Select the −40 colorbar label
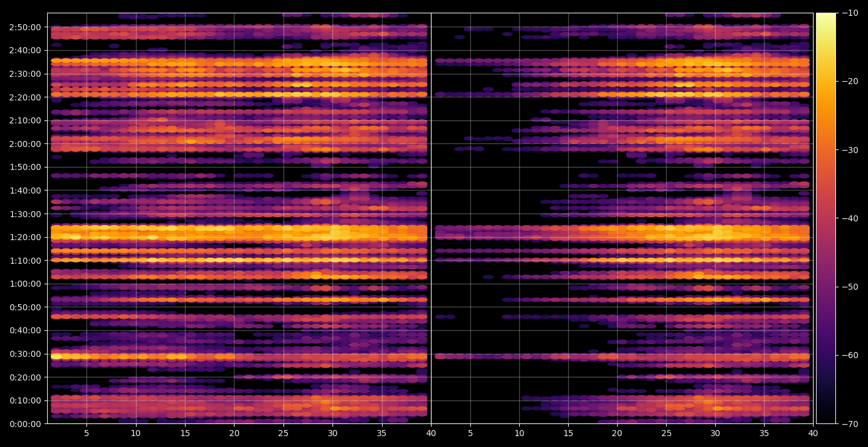Image resolution: width=868 pixels, height=447 pixels. point(849,218)
